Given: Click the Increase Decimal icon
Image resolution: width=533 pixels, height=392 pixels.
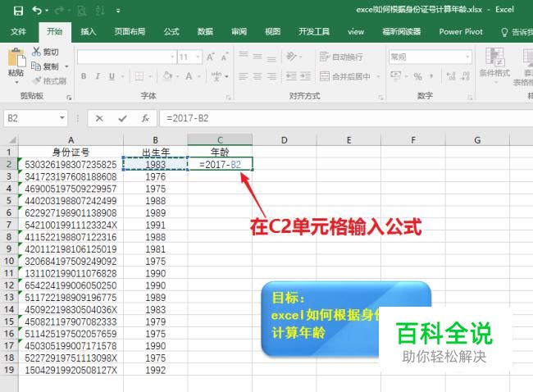Looking at the screenshot, I should point(451,76).
